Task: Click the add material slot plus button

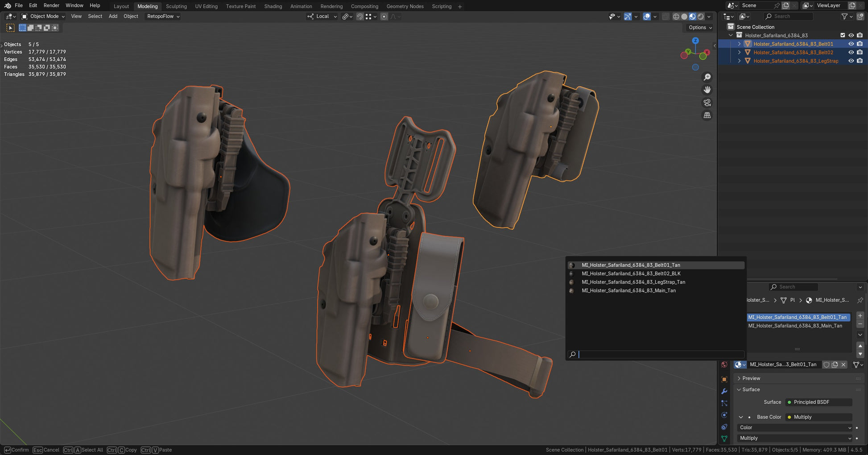Action: click(x=860, y=316)
